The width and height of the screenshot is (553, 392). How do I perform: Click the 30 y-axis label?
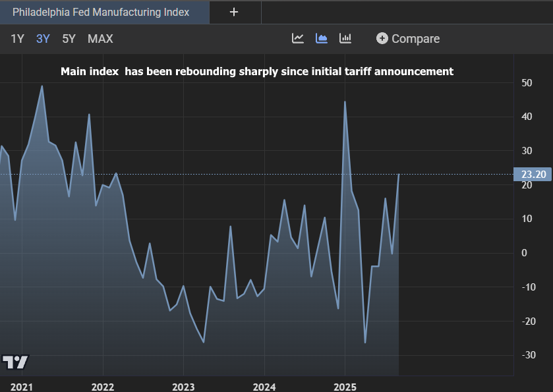[527, 151]
